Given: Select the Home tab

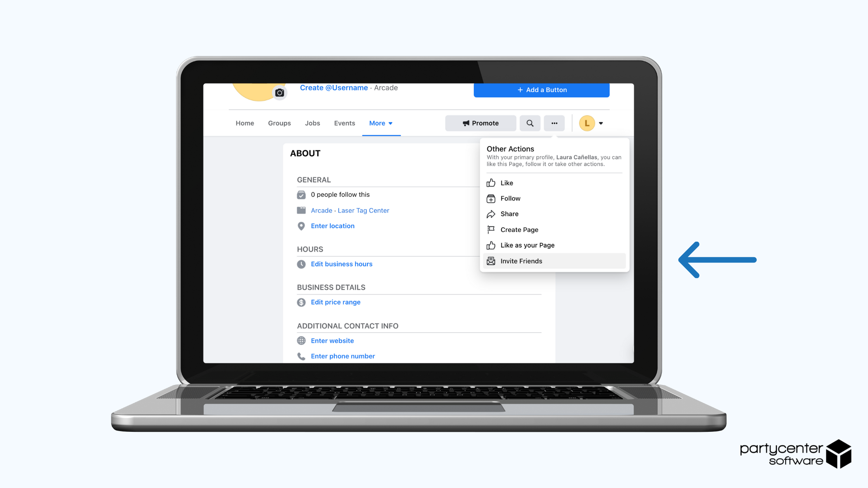Looking at the screenshot, I should [x=245, y=123].
